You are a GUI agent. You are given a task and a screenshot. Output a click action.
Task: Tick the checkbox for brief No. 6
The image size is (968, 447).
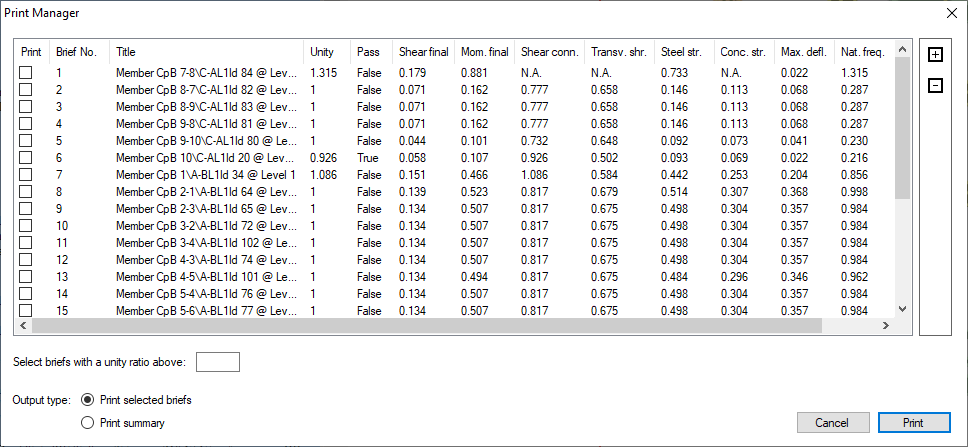click(x=27, y=158)
